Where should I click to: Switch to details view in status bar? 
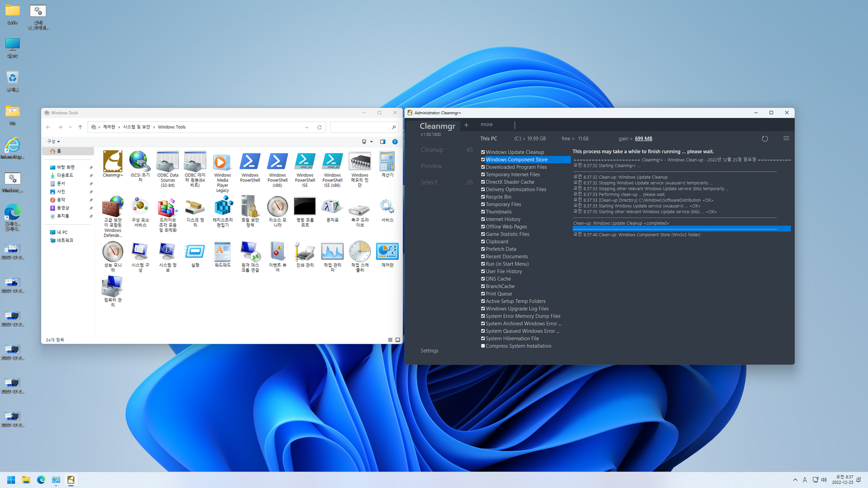(390, 340)
